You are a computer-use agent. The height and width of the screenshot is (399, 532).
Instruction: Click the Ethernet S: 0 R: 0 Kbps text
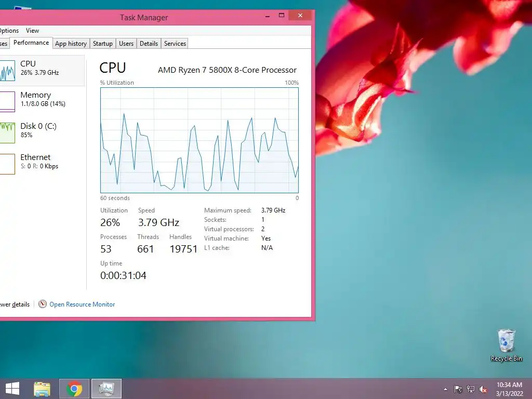(39, 166)
